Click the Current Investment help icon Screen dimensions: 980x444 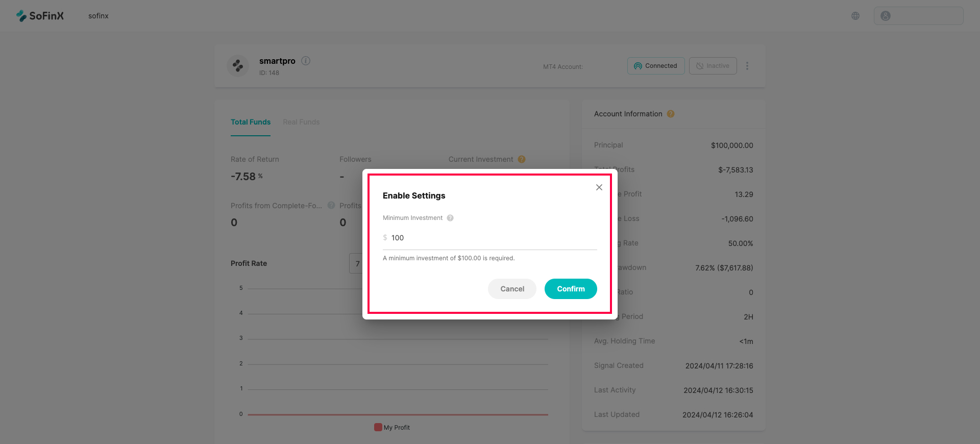tap(522, 159)
